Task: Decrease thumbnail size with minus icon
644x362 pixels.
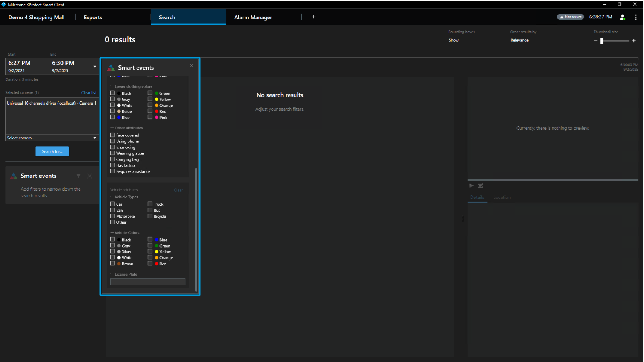Action: tap(595, 41)
